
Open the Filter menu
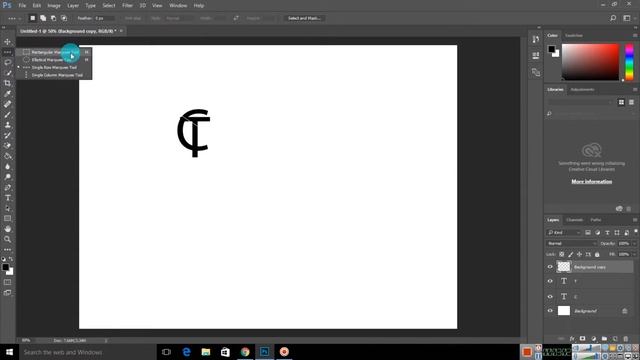127,6
